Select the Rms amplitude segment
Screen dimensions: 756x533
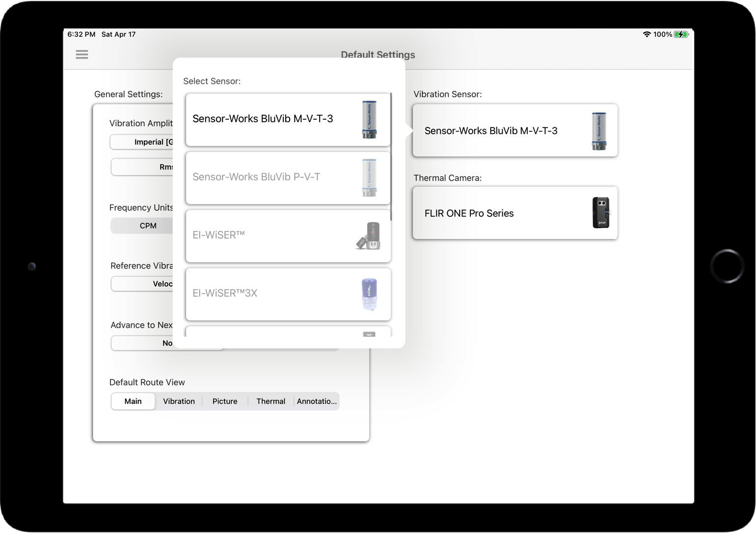(142, 167)
